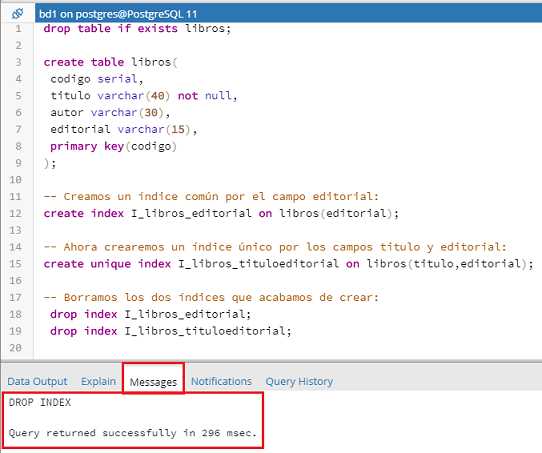Click the 'create index I_libros_editorial' statement
Image resolution: width=542 pixels, height=453 pixels.
click(221, 214)
